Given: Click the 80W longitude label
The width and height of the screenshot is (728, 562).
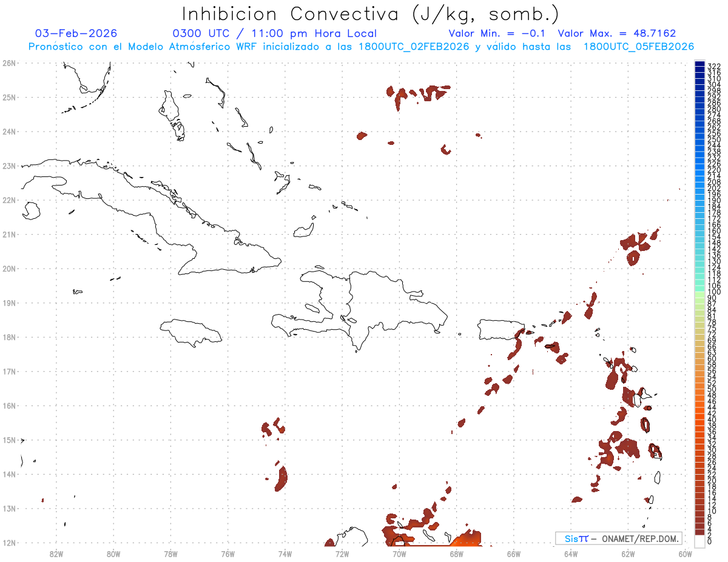Looking at the screenshot, I should click(x=113, y=554).
